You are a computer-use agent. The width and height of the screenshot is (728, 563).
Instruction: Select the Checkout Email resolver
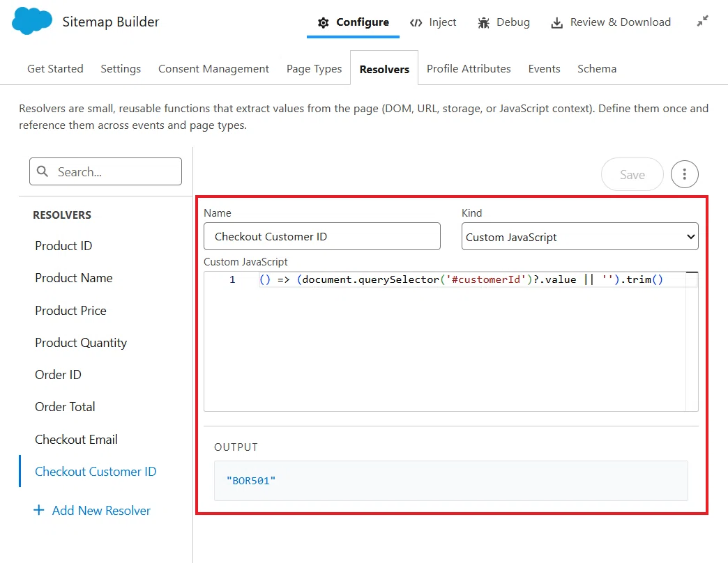[76, 439]
